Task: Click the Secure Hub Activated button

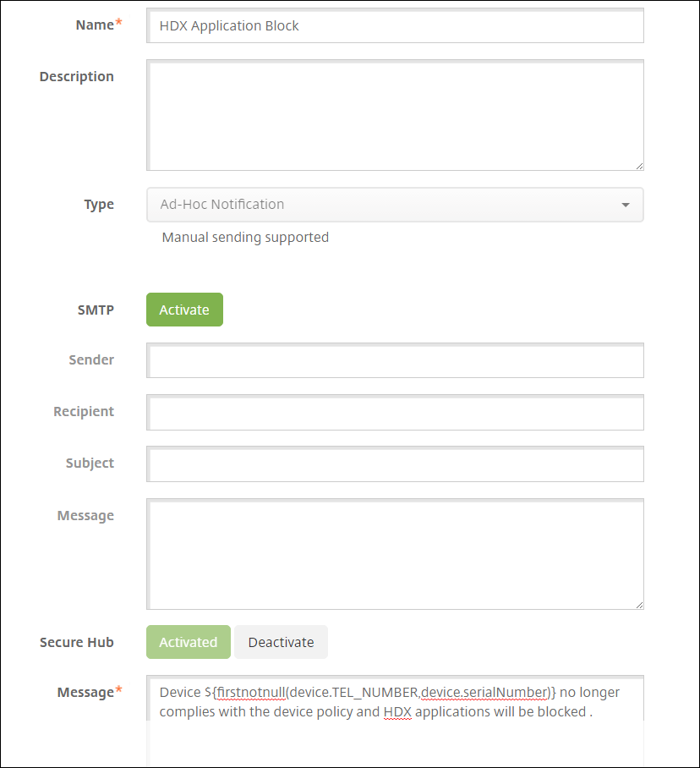Action: (x=189, y=642)
